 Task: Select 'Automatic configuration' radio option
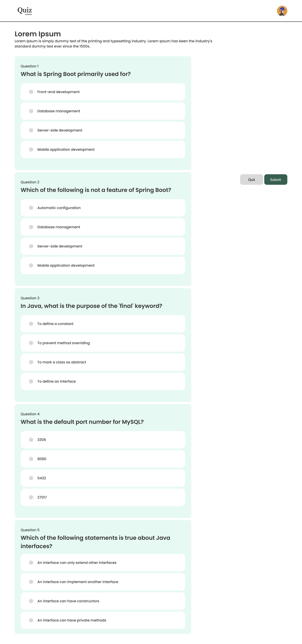31,208
